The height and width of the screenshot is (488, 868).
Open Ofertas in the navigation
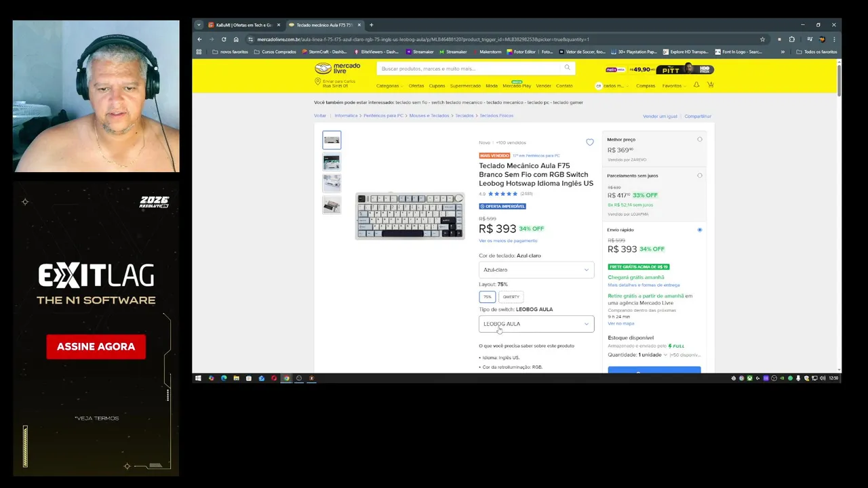416,86
